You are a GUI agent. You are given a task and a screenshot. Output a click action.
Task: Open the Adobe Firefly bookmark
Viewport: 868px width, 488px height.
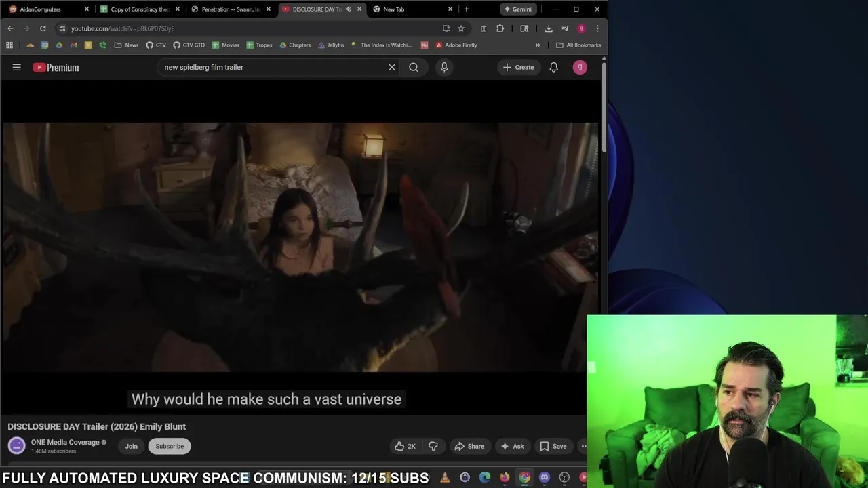(456, 45)
